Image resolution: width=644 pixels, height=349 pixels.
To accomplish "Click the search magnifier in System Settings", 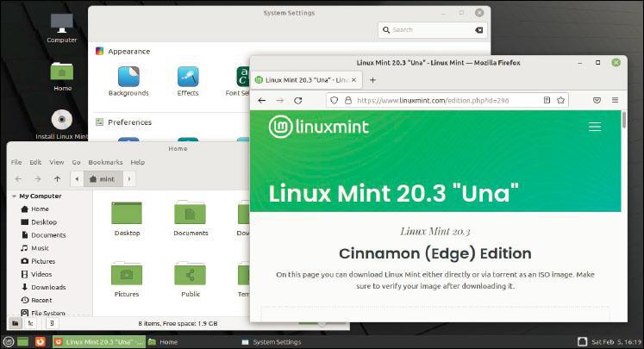I will click(386, 30).
